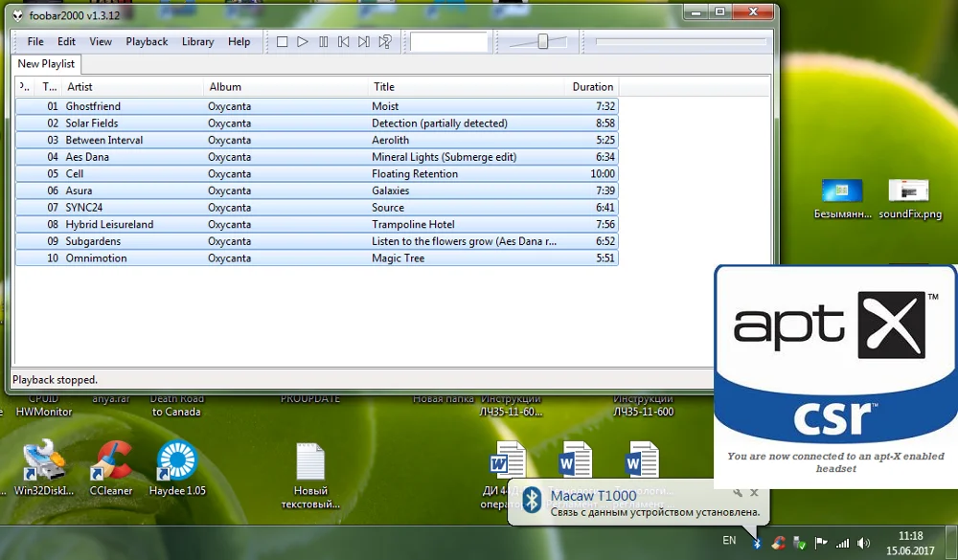
Task: Open the Help menu
Action: point(239,41)
